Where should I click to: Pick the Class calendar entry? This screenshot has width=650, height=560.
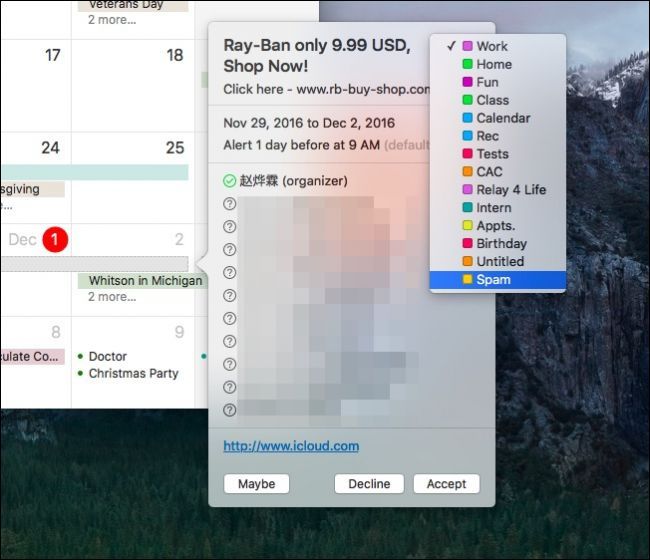pos(497,100)
